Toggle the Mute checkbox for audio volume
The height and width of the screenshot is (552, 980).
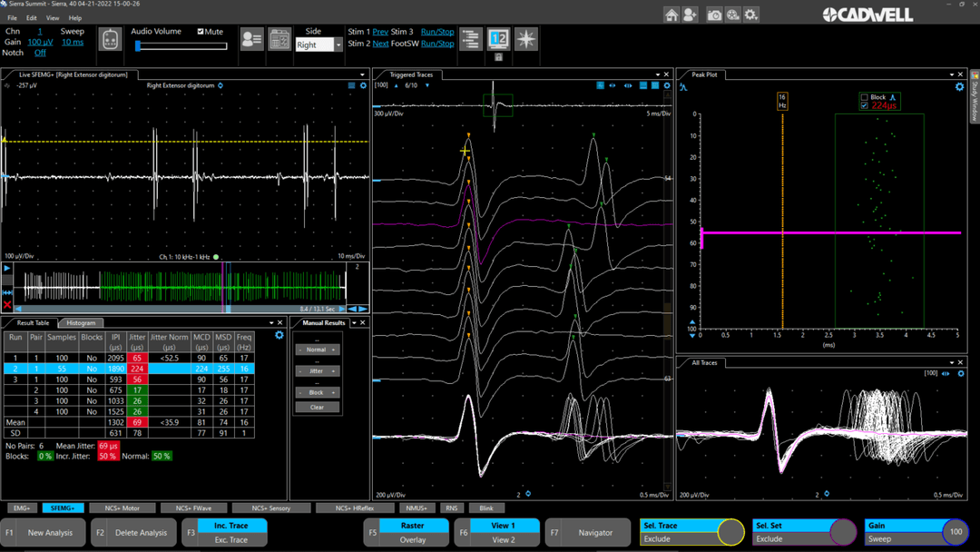click(200, 30)
